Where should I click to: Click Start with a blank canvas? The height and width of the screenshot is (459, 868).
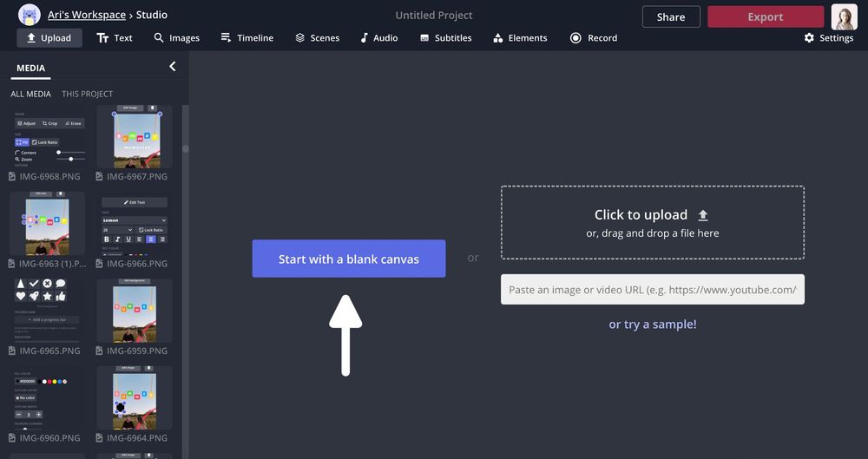[348, 259]
